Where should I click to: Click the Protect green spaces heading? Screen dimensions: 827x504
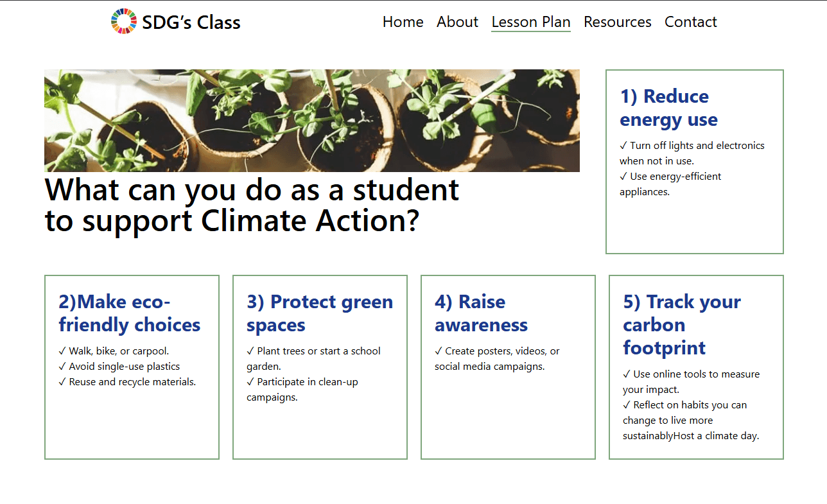click(x=319, y=313)
